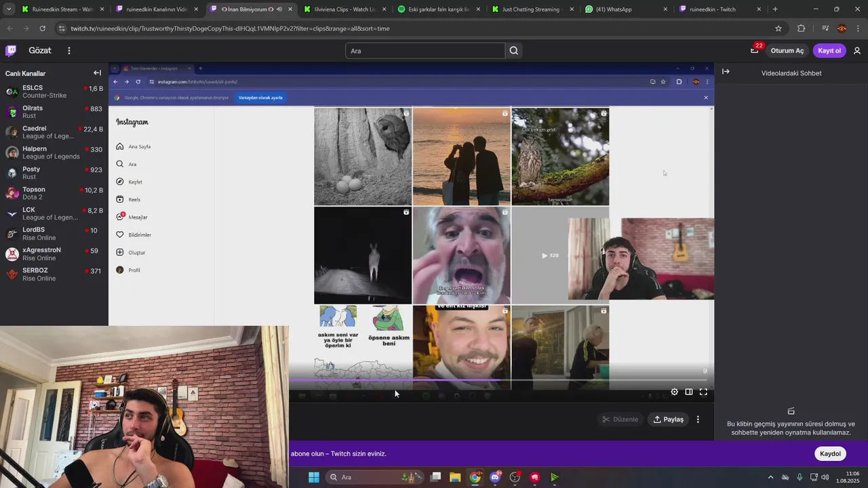Open the Topson Dota 2 channel
868x488 pixels.
(x=54, y=193)
